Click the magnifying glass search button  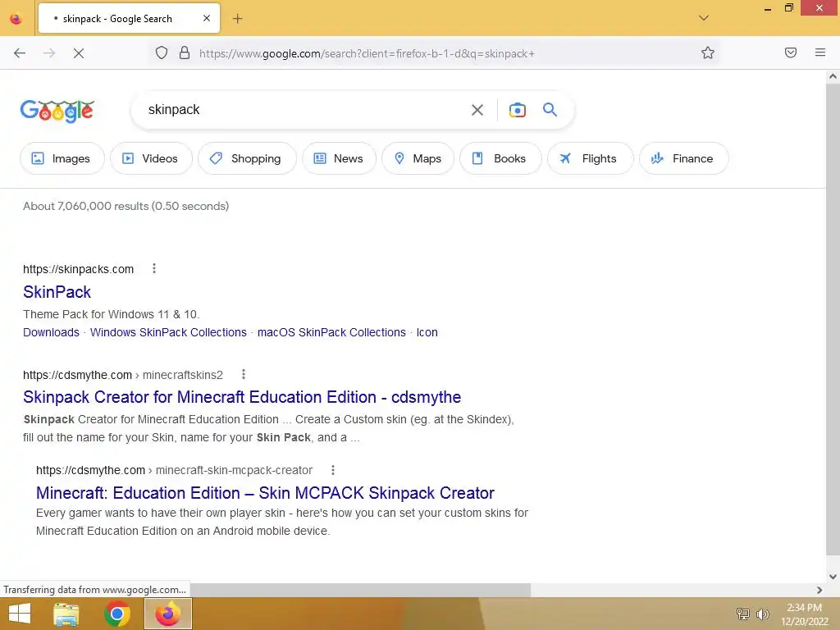(550, 110)
